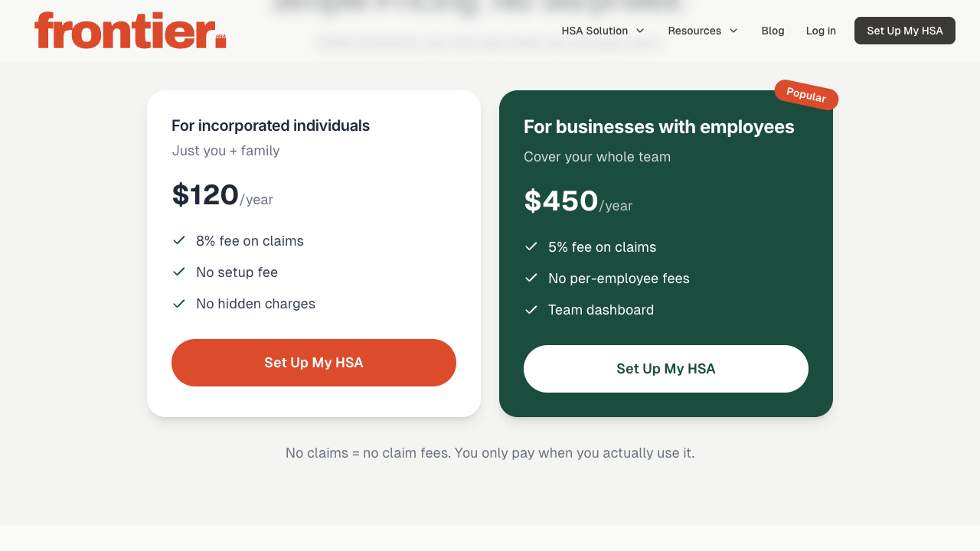980x551 pixels.
Task: Click the checkmark beside "8% fee on claims"
Action: tap(178, 240)
